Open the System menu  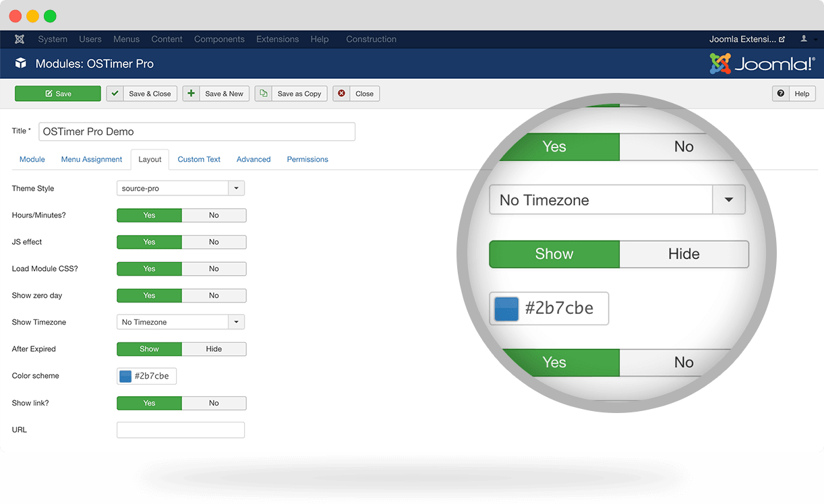(x=53, y=39)
